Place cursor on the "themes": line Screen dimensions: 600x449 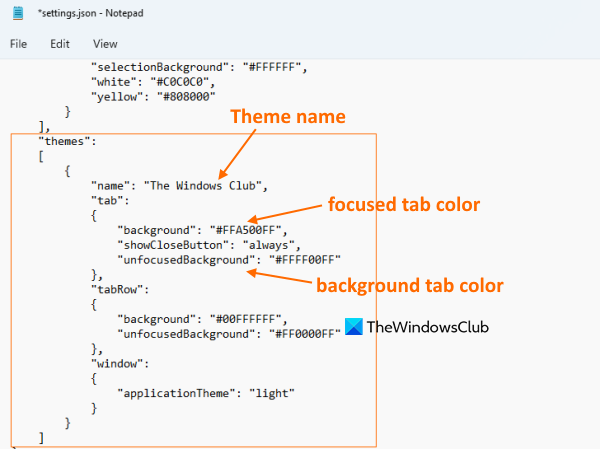[x=67, y=142]
